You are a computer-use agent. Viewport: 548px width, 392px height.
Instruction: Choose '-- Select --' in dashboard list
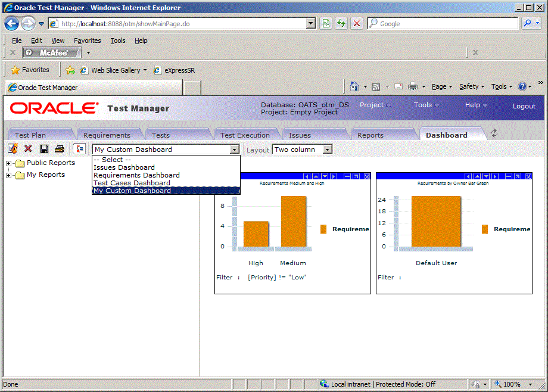click(166, 160)
